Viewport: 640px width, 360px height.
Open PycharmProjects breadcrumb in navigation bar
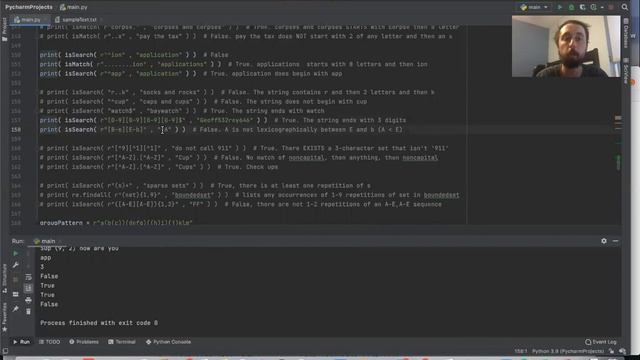[29, 7]
